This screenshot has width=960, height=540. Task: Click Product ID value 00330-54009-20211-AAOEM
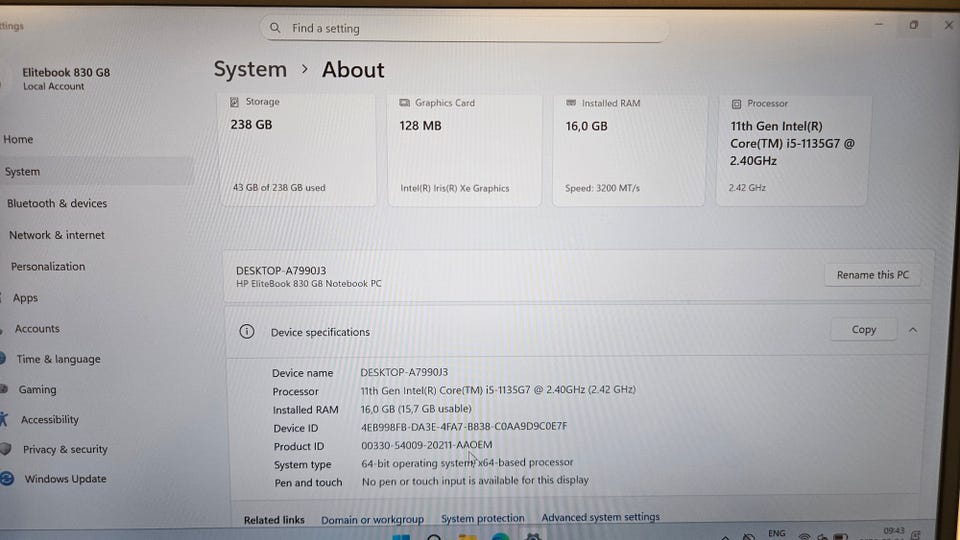(426, 444)
